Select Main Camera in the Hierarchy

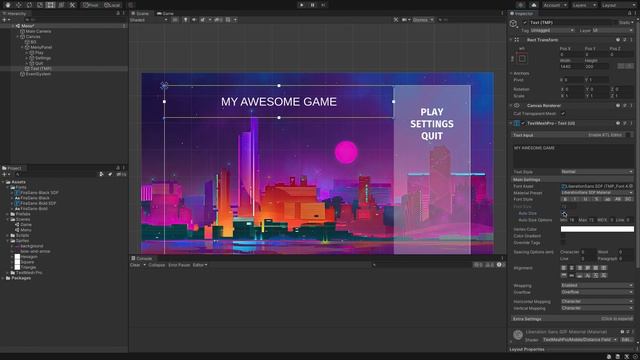pyautogui.click(x=38, y=31)
